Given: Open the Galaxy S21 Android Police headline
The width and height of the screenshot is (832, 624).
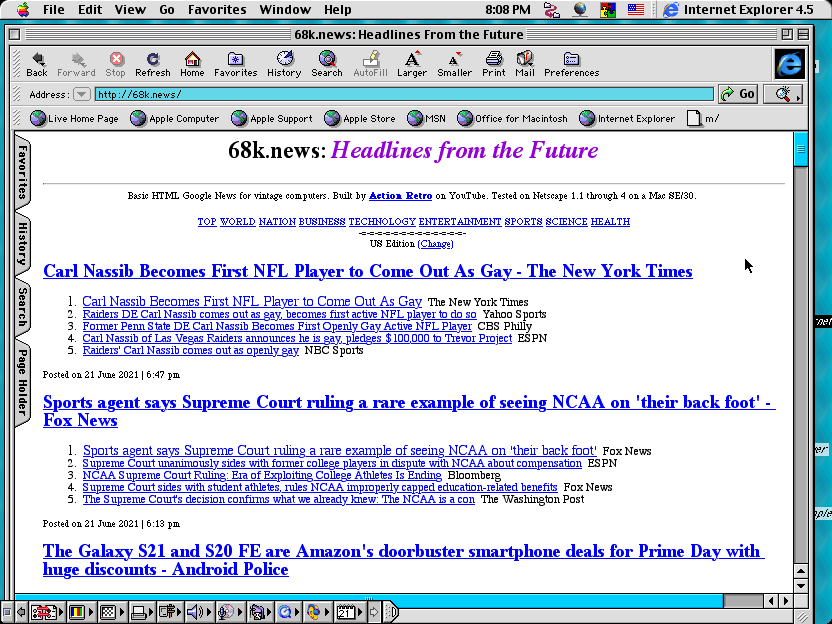Looking at the screenshot, I should click(x=403, y=560).
